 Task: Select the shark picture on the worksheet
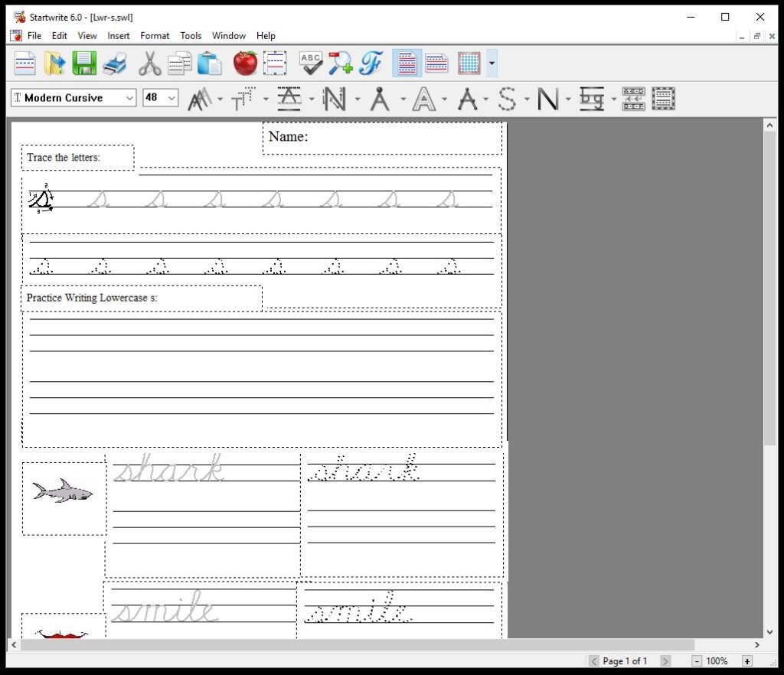point(63,491)
